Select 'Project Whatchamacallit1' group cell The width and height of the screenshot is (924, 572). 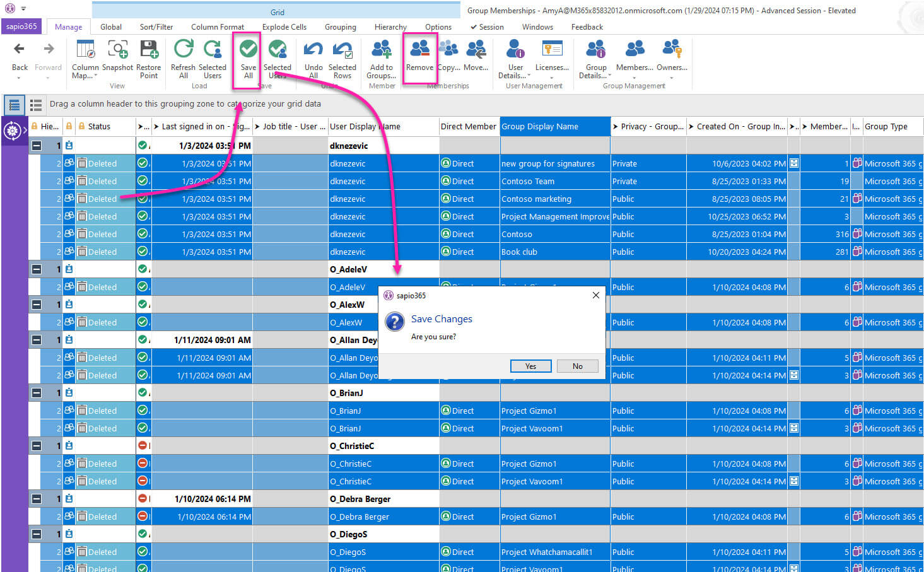click(x=555, y=552)
